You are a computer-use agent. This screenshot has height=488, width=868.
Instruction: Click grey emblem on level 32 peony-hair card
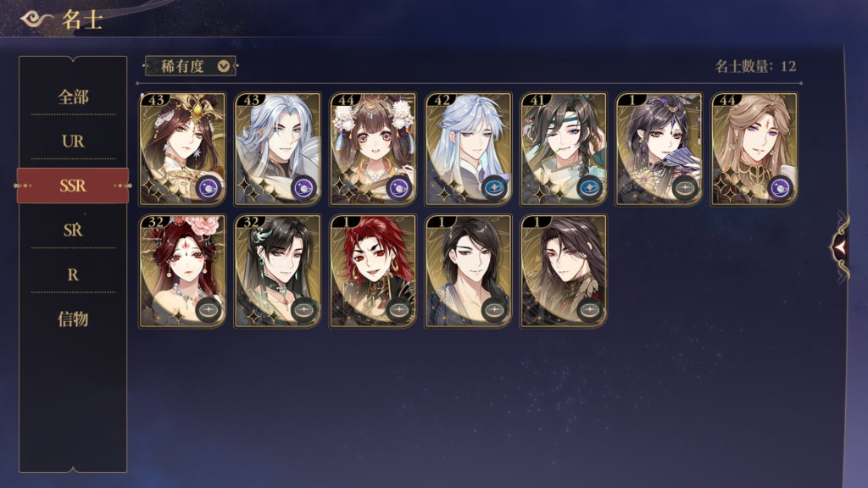(x=209, y=310)
